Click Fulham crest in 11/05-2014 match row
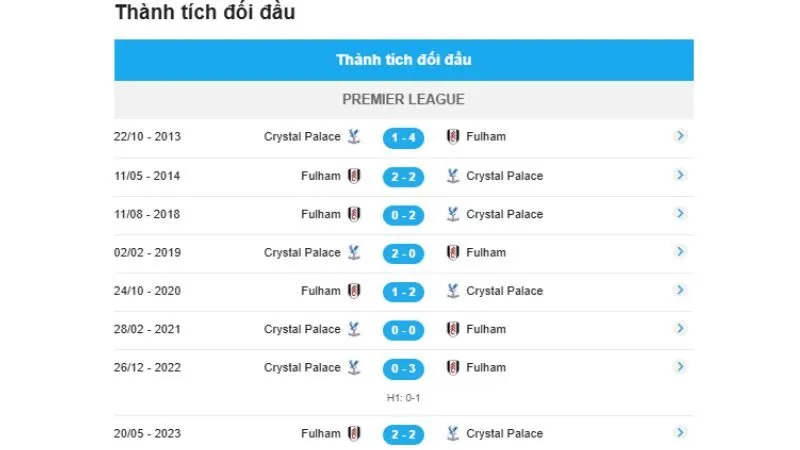This screenshot has height=450, width=800. [353, 176]
